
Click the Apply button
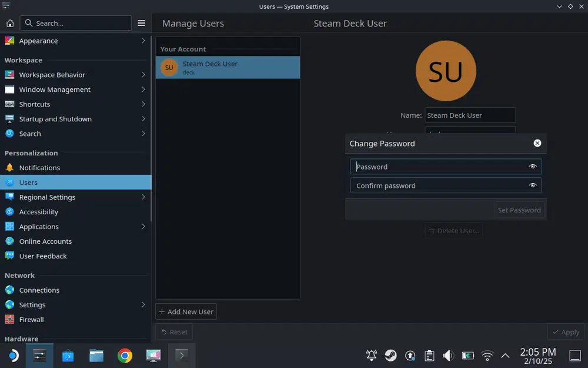pos(566,332)
